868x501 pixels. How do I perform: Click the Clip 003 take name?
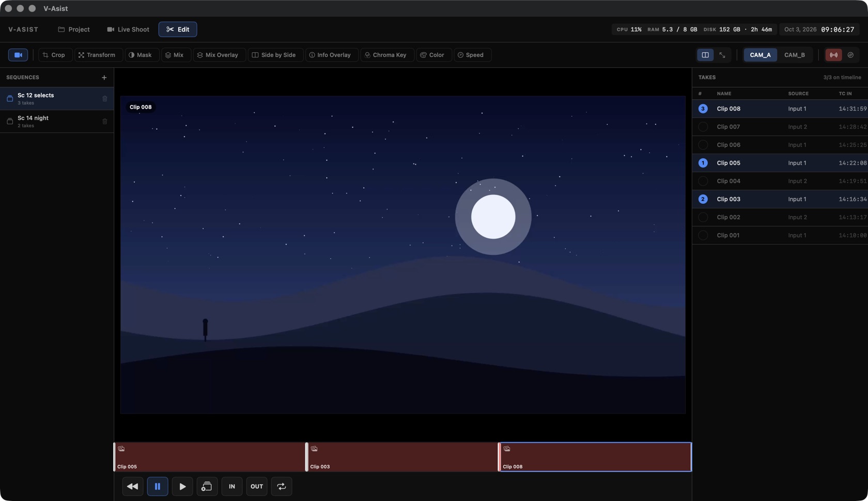coord(729,199)
